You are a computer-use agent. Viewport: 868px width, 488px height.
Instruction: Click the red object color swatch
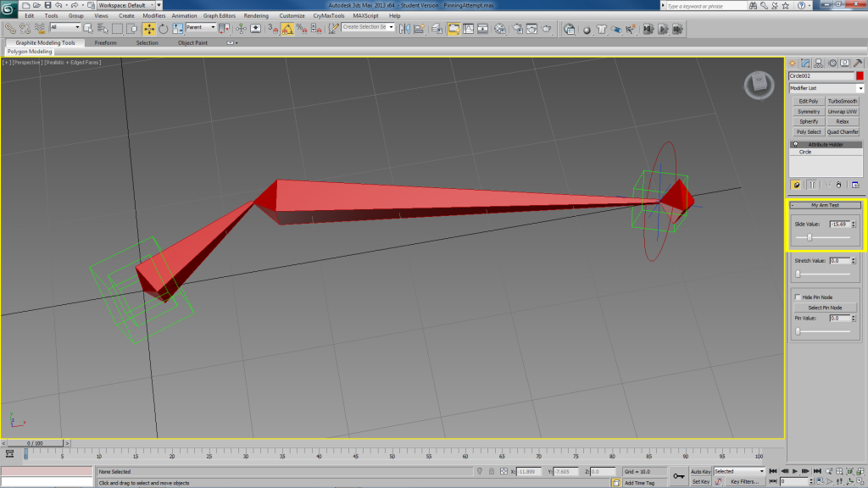(860, 76)
